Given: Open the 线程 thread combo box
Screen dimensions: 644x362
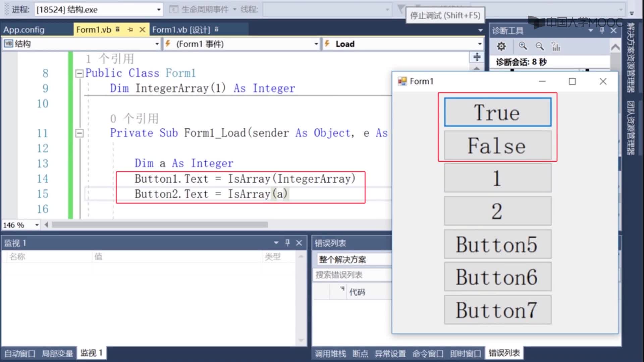Looking at the screenshot, I should pos(327,9).
